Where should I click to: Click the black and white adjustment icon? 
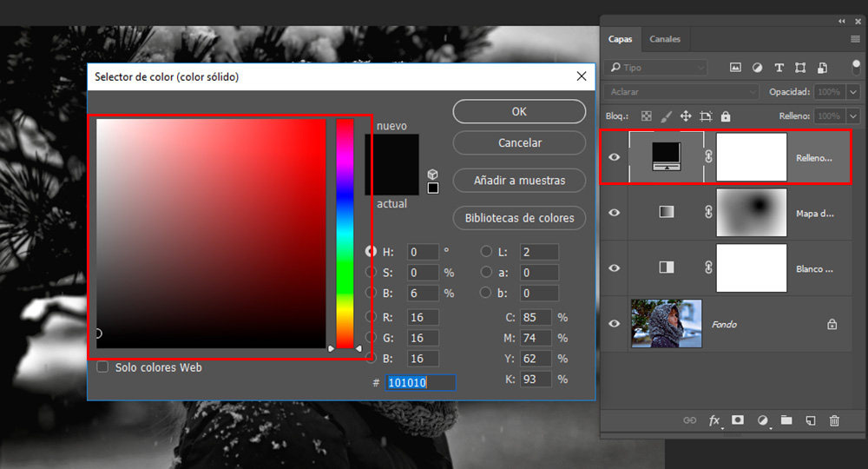pyautogui.click(x=667, y=268)
